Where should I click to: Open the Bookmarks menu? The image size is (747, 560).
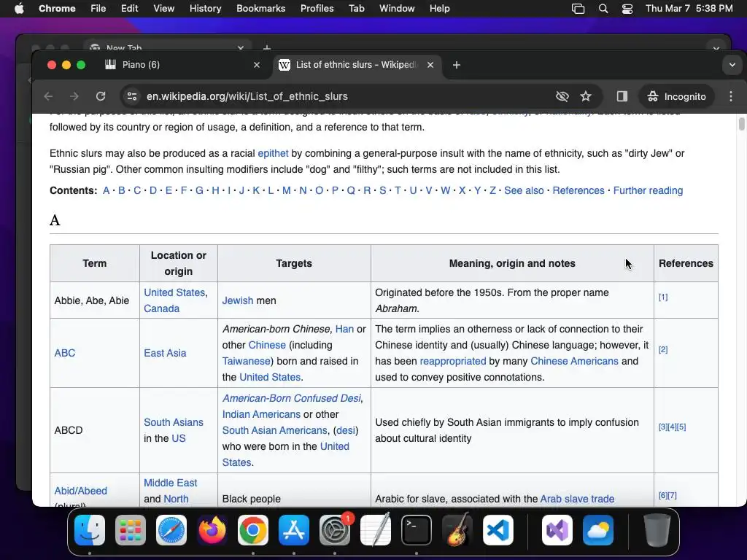point(261,8)
